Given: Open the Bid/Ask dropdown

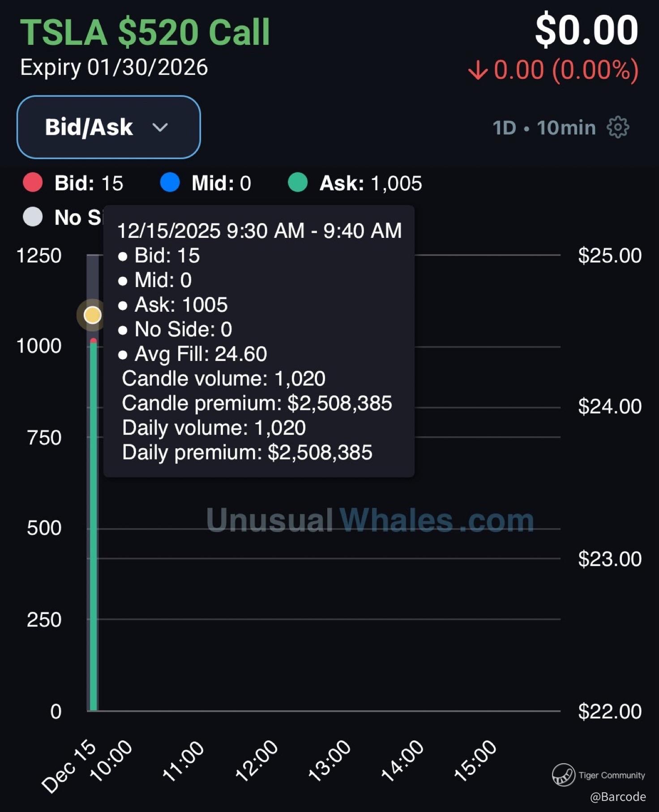Looking at the screenshot, I should [108, 127].
